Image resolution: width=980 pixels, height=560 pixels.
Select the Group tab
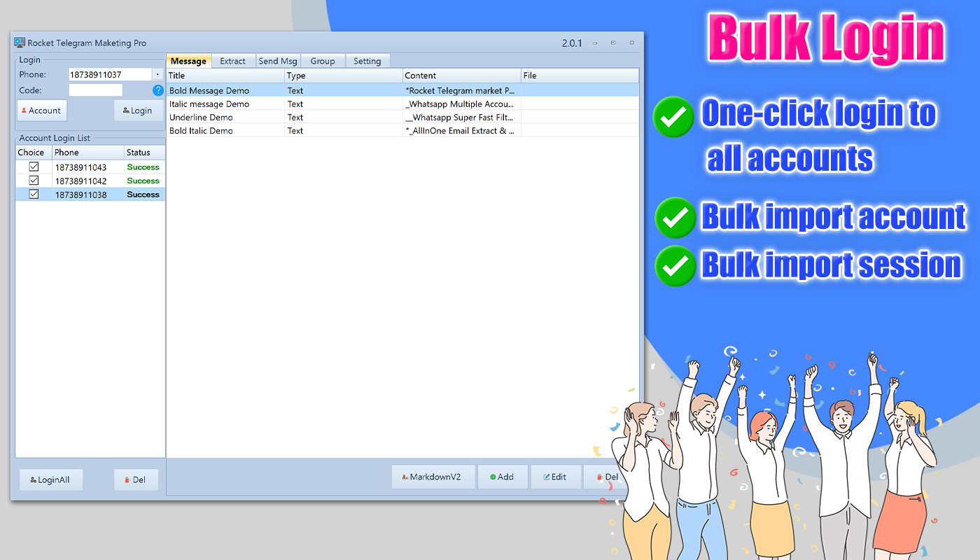[x=323, y=61]
